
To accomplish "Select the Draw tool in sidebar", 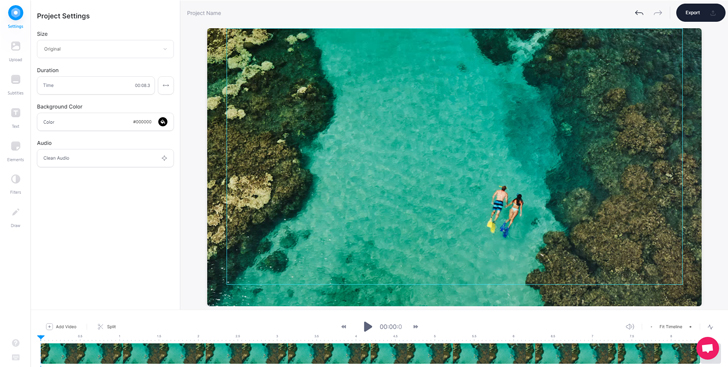I will tap(15, 217).
